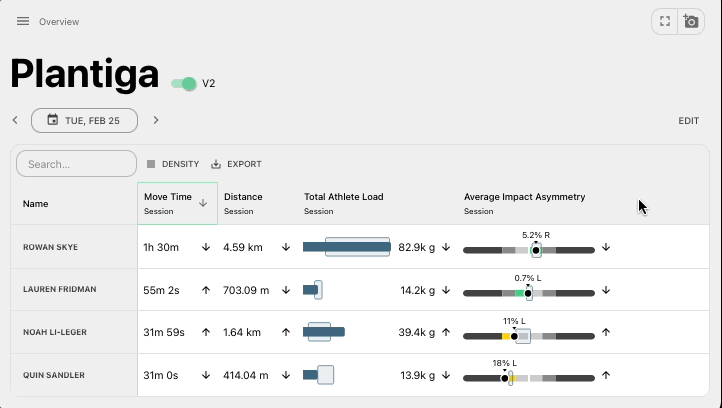Click Lauren Fridman's 55m 2s move time
Image resolution: width=722 pixels, height=408 pixels.
pos(161,291)
